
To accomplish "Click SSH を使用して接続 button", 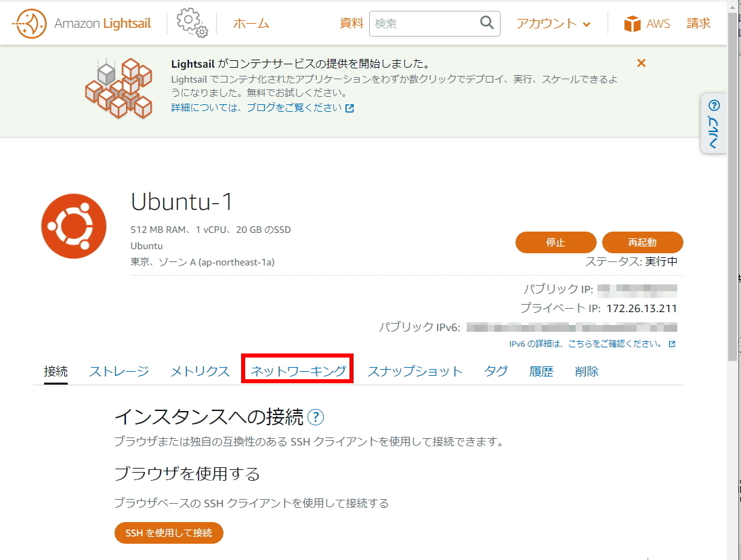I will click(169, 533).
